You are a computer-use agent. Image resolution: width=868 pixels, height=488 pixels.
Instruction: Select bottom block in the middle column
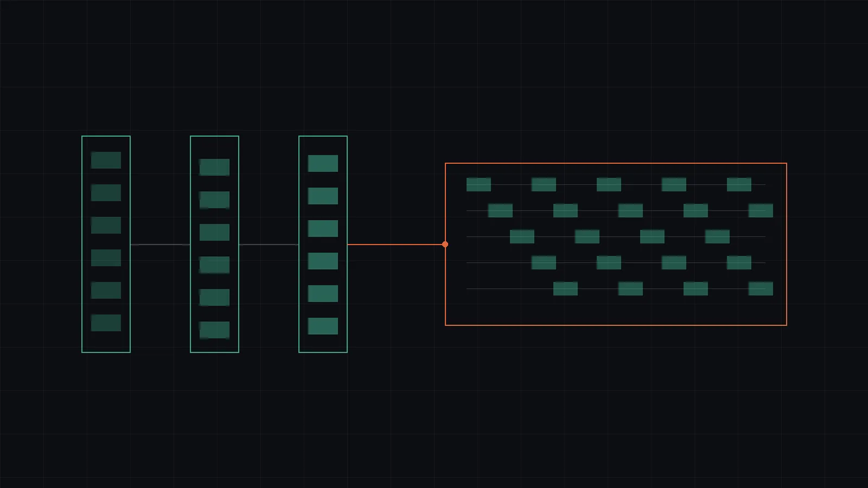(214, 330)
